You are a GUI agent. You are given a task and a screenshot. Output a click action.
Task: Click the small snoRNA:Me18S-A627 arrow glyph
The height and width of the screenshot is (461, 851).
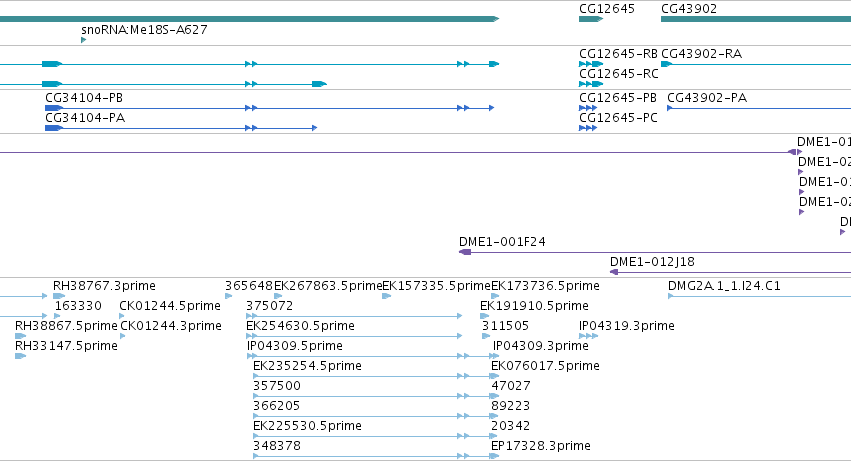pyautogui.click(x=84, y=40)
